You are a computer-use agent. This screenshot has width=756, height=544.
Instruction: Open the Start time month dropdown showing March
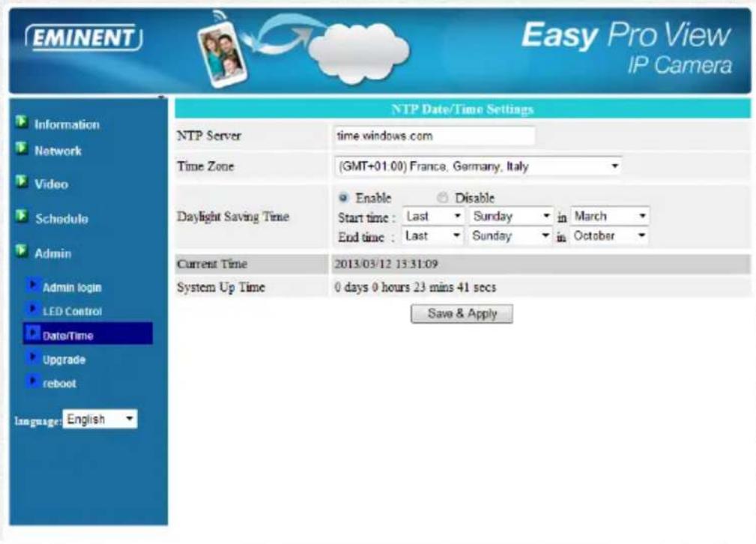pyautogui.click(x=610, y=217)
